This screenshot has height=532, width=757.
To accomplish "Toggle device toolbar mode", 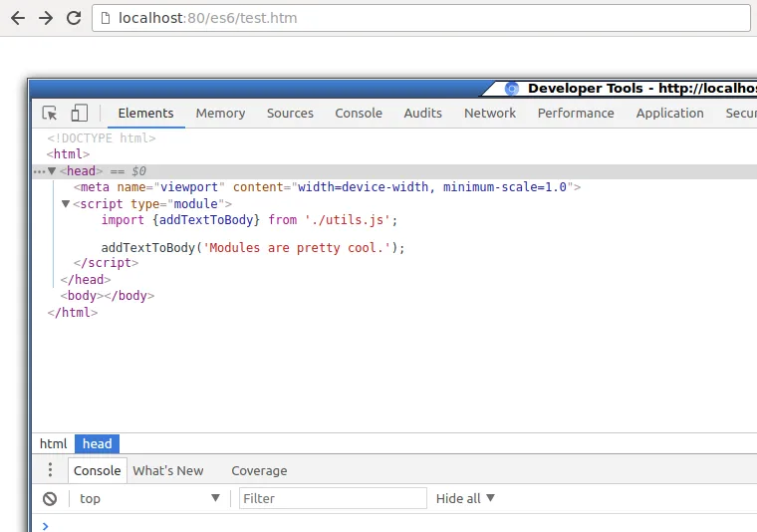I will click(x=79, y=113).
